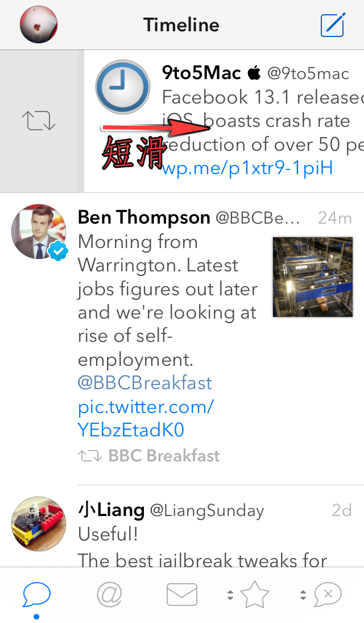Image resolution: width=364 pixels, height=623 pixels.
Task: Open 小Liang's Lego avatar
Action: [39, 525]
